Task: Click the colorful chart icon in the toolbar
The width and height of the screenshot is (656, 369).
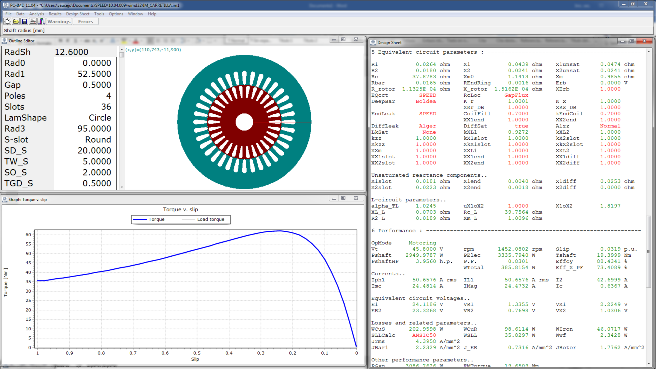Action: point(41,21)
